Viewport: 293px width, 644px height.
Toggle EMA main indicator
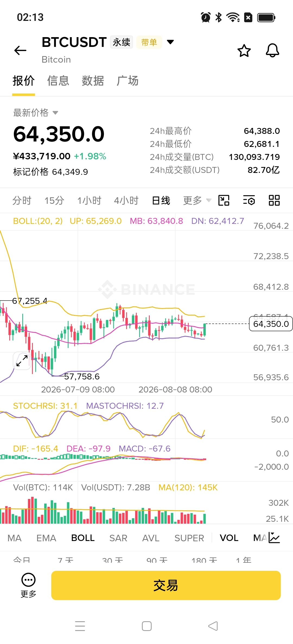pos(46,538)
